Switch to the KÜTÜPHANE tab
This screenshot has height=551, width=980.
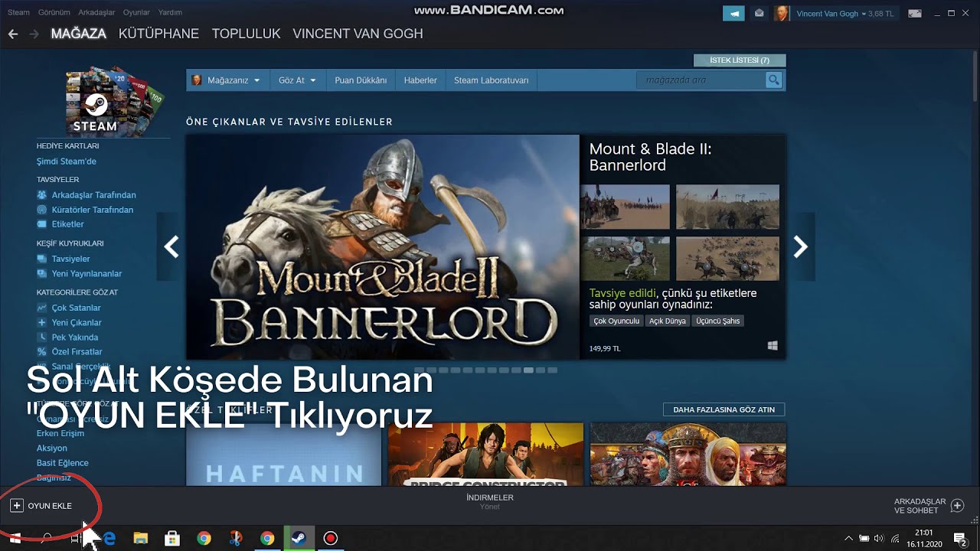pos(158,34)
